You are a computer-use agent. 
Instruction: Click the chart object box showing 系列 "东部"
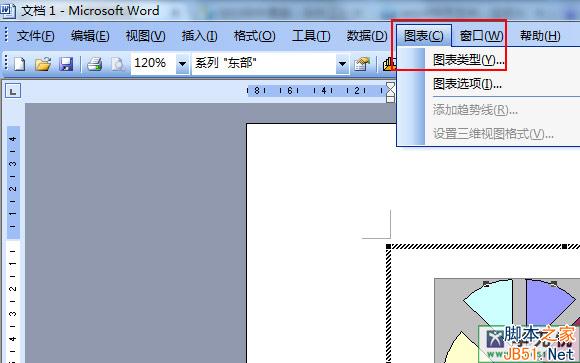pos(264,63)
